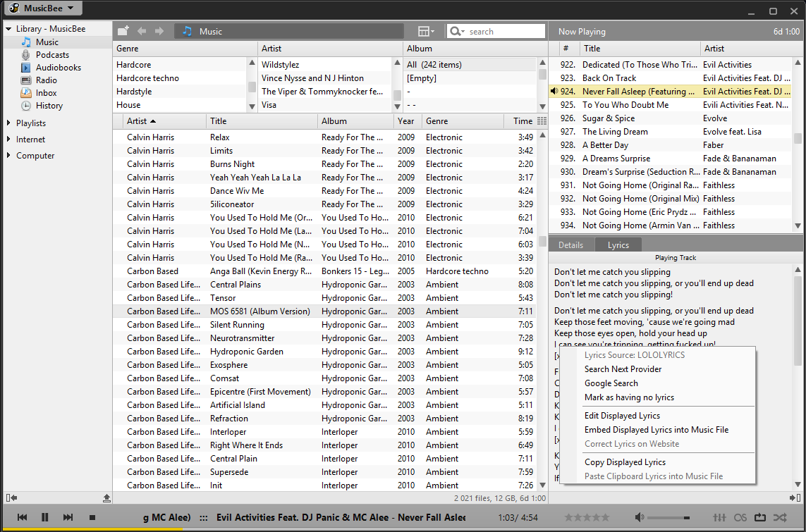Viewport: 806px width, 532px height.
Task: Select the MOS 6581 (Album Version) row
Action: pyautogui.click(x=325, y=311)
